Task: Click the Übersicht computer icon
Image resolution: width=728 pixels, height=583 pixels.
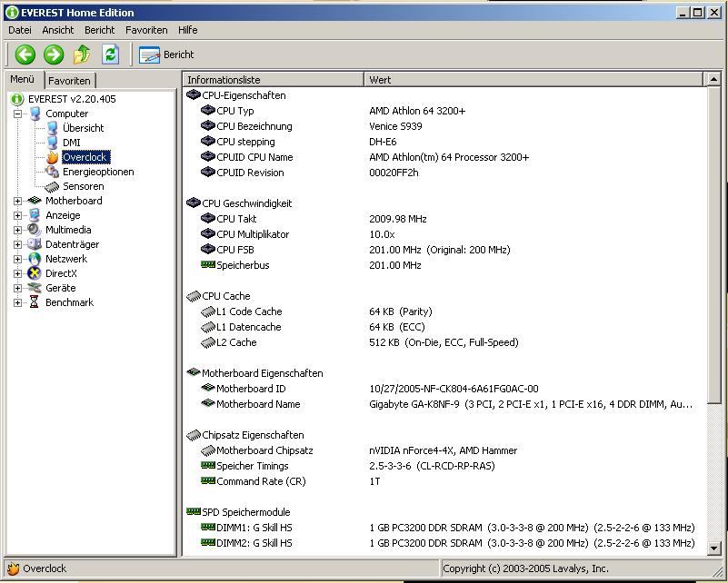Action: tap(53, 128)
